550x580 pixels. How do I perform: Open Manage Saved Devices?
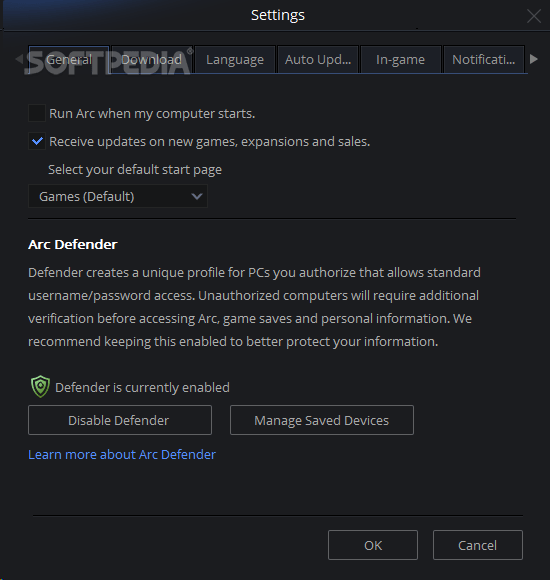click(x=322, y=420)
